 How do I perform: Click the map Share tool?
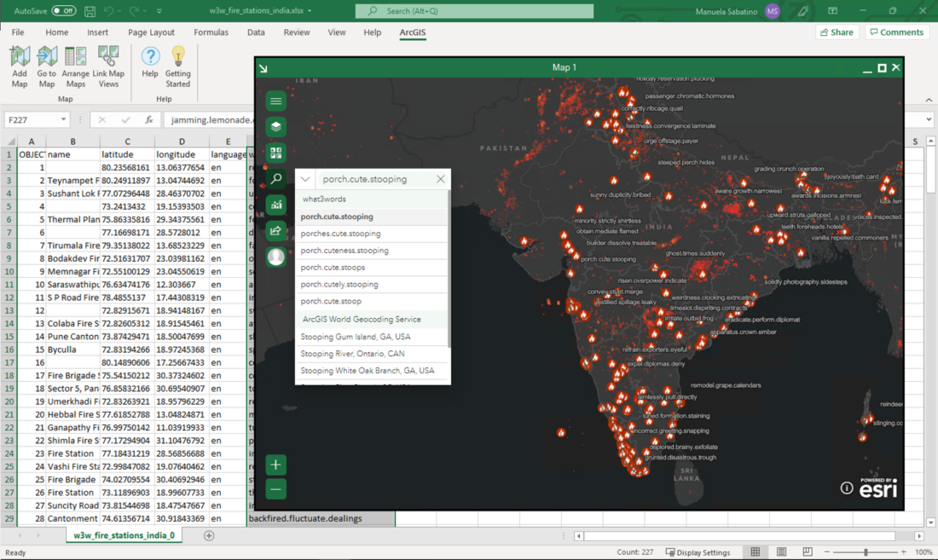(x=275, y=231)
